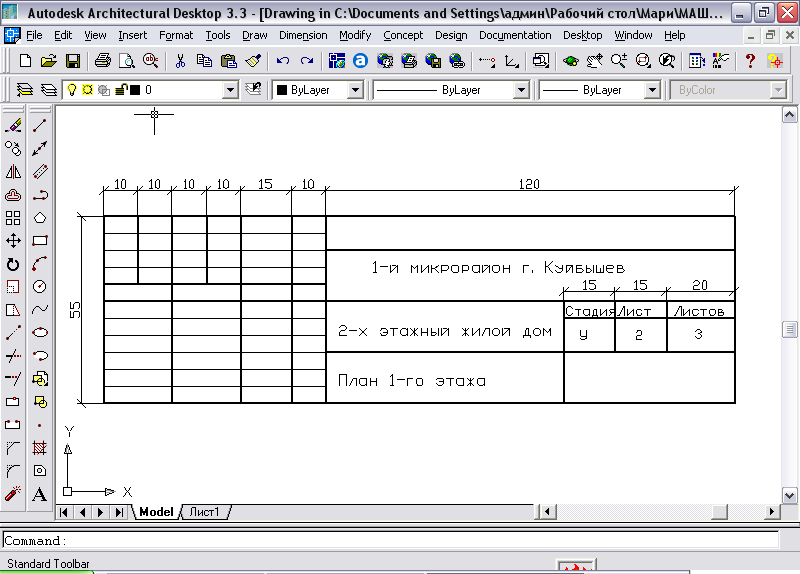800x574 pixels.
Task: Select the Match Properties brush icon
Action: click(253, 61)
